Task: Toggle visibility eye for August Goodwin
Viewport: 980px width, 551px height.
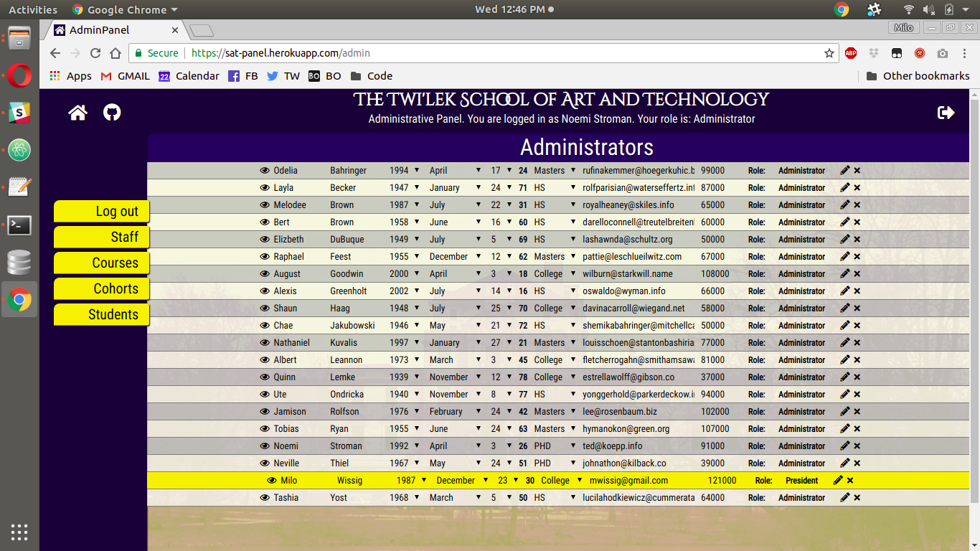Action: [x=265, y=274]
